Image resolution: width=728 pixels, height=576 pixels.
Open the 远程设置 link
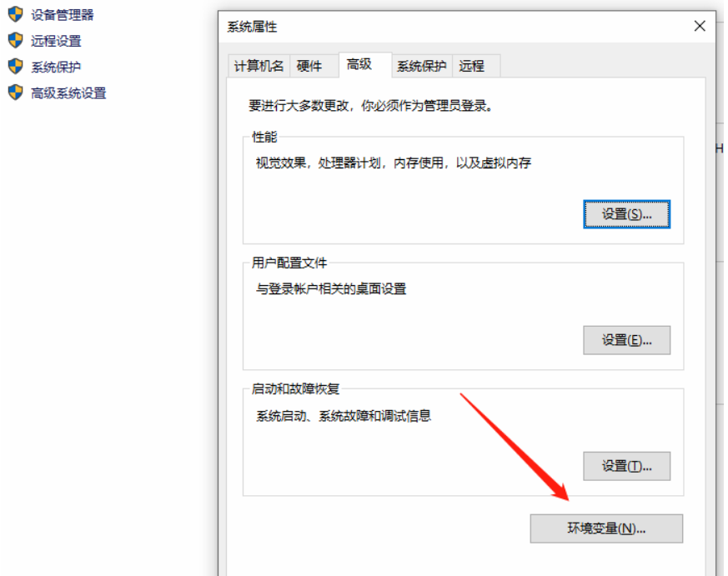(56, 41)
